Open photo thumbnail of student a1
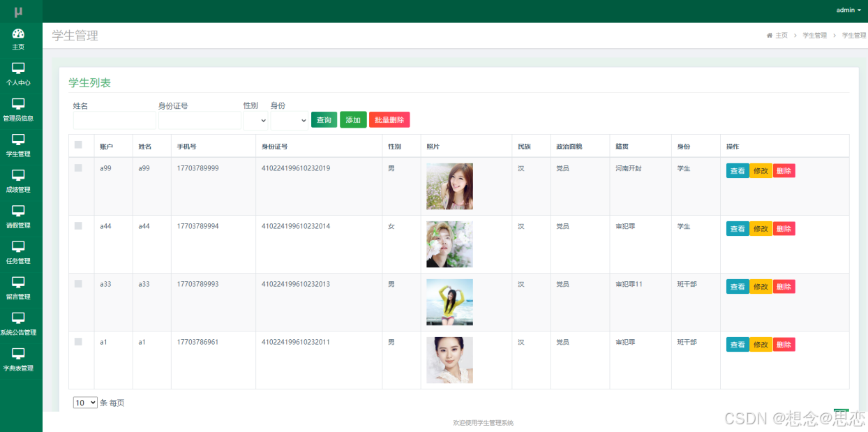This screenshot has width=868, height=432. [x=449, y=360]
